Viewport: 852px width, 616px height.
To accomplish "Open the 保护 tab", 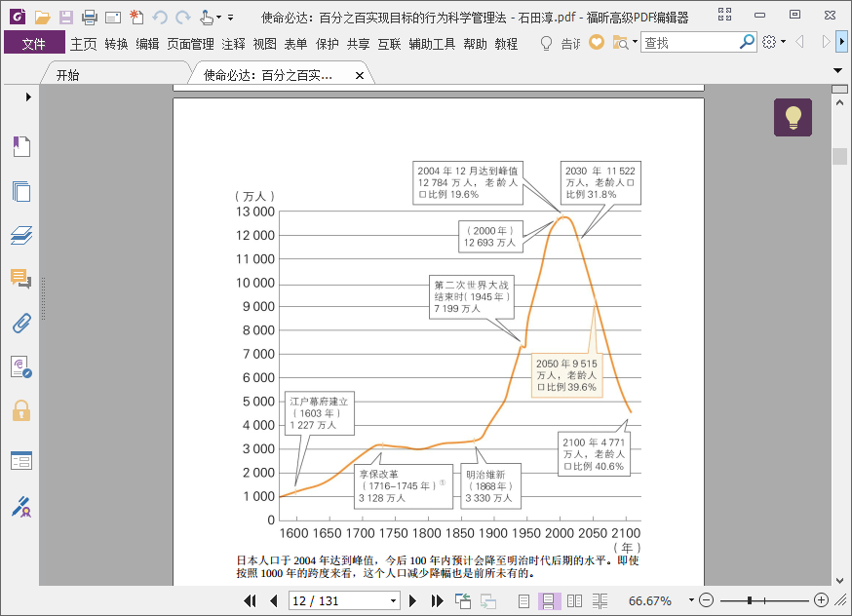I will click(x=328, y=44).
